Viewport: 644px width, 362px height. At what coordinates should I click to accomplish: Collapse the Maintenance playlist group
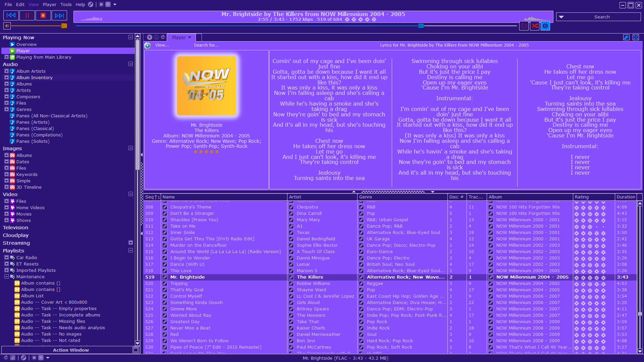tap(6, 277)
